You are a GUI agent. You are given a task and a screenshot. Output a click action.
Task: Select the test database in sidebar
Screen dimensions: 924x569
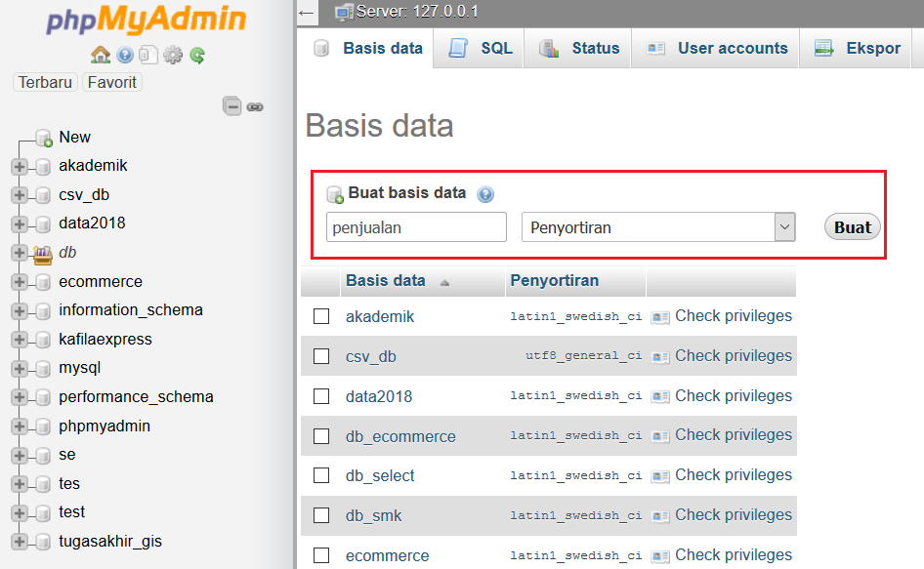click(71, 512)
